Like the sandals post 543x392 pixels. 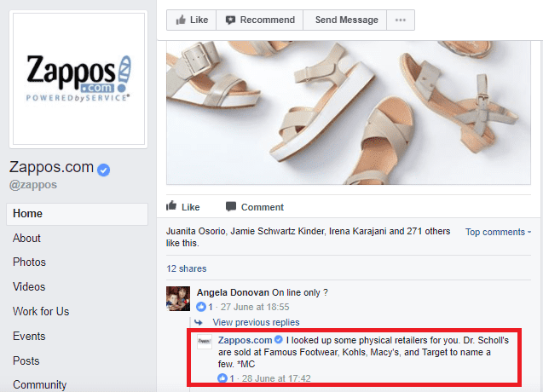[184, 207]
